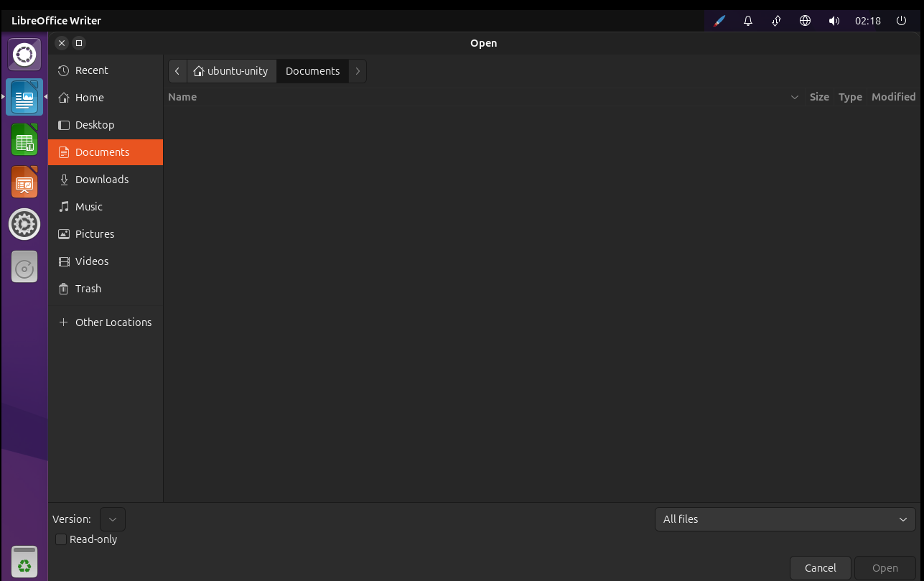This screenshot has width=924, height=581.
Task: Enable the Read-only checkbox
Action: pos(61,539)
